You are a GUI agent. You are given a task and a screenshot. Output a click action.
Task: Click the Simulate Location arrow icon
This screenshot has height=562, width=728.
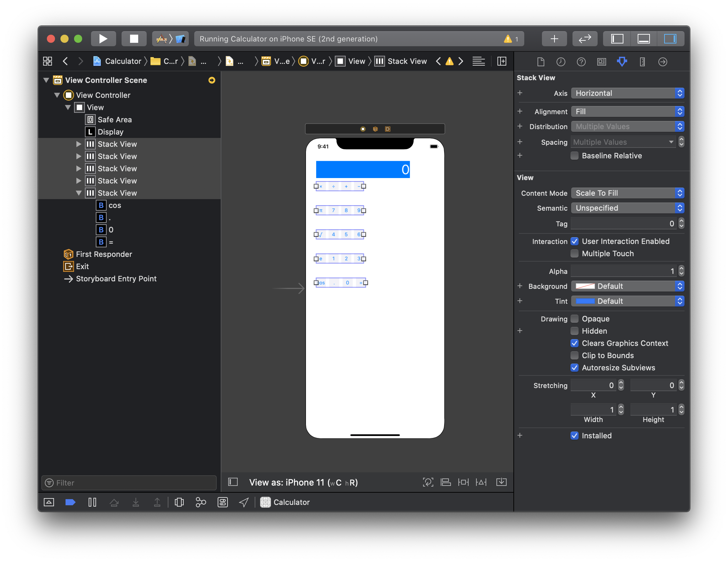[x=244, y=502]
